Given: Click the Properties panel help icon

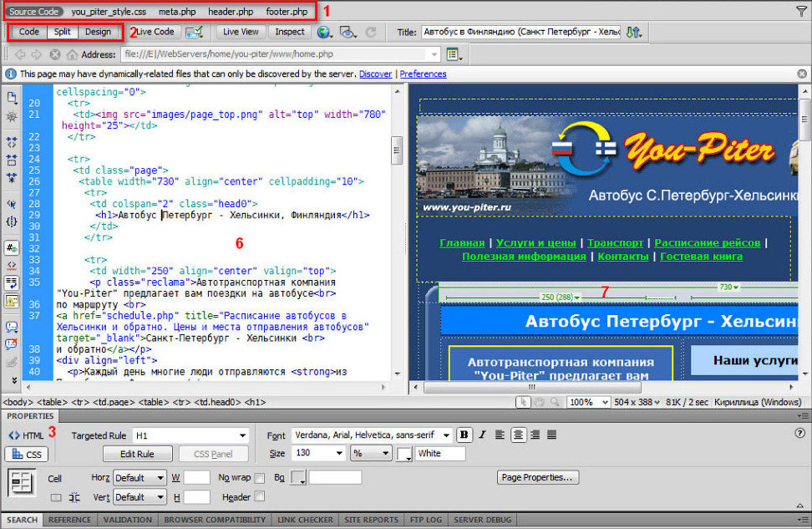Looking at the screenshot, I should click(799, 433).
